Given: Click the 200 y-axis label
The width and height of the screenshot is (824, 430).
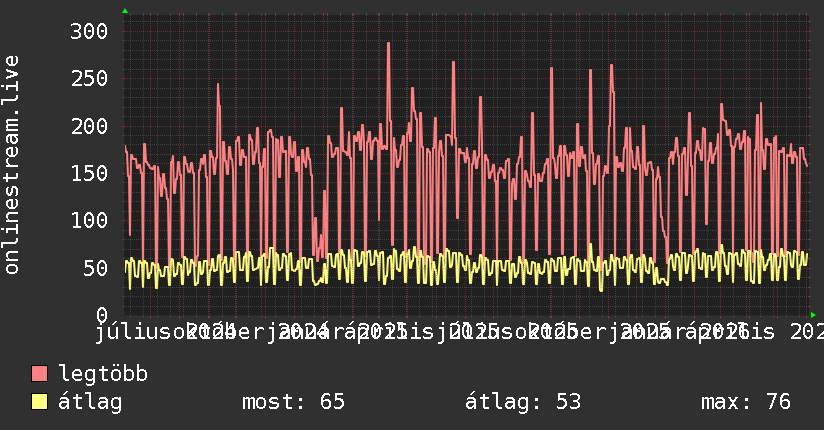Looking at the screenshot, I should coord(89,126).
